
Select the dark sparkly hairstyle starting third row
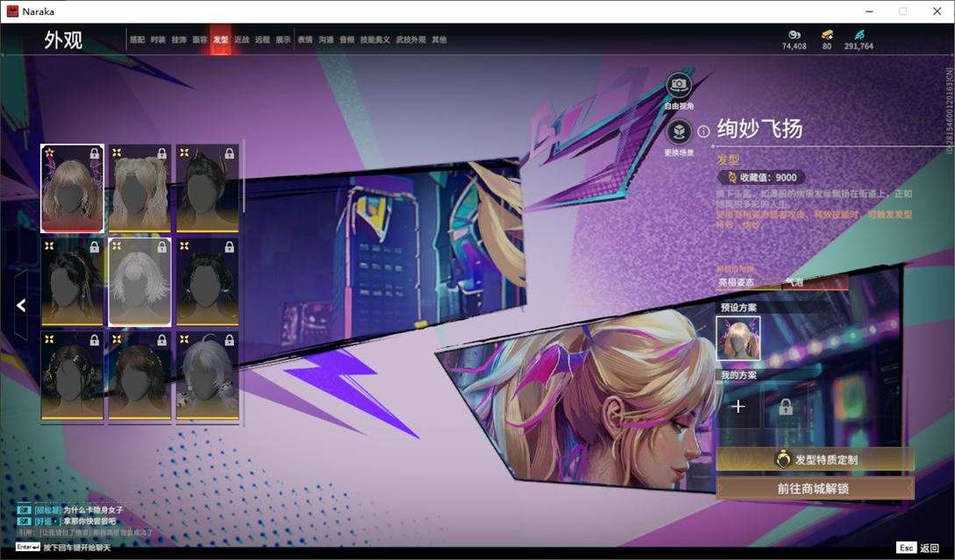click(x=72, y=376)
